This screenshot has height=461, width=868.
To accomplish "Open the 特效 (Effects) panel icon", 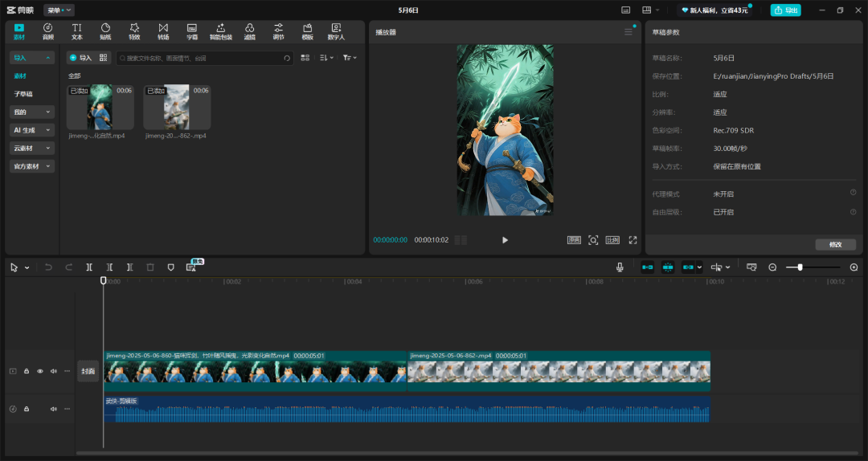I will coord(134,31).
